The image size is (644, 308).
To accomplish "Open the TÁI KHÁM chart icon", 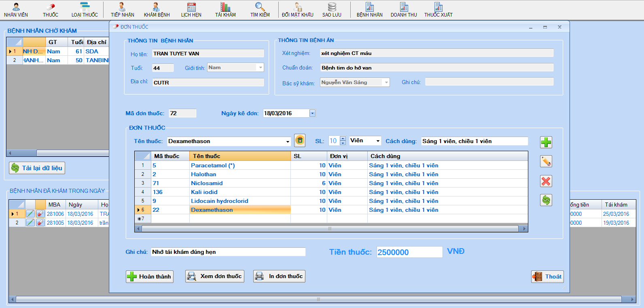I will tap(225, 10).
